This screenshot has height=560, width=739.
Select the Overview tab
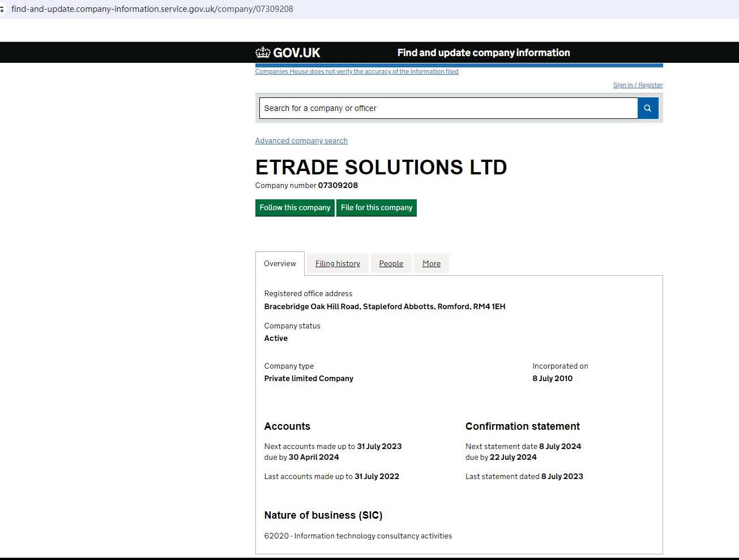tap(280, 263)
